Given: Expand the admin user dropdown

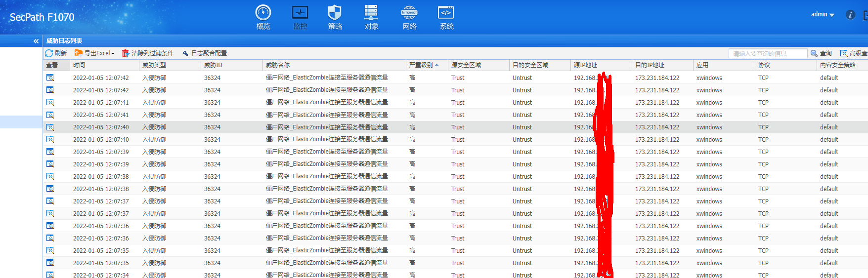Looking at the screenshot, I should (823, 14).
